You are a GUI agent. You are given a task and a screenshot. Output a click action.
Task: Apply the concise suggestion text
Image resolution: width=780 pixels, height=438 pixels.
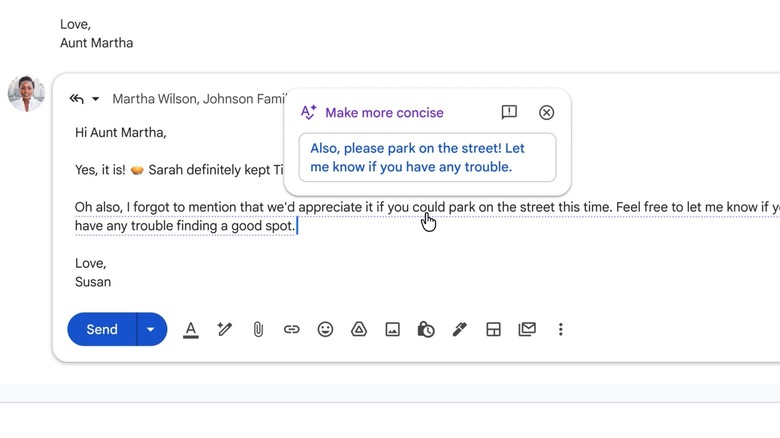(x=427, y=158)
